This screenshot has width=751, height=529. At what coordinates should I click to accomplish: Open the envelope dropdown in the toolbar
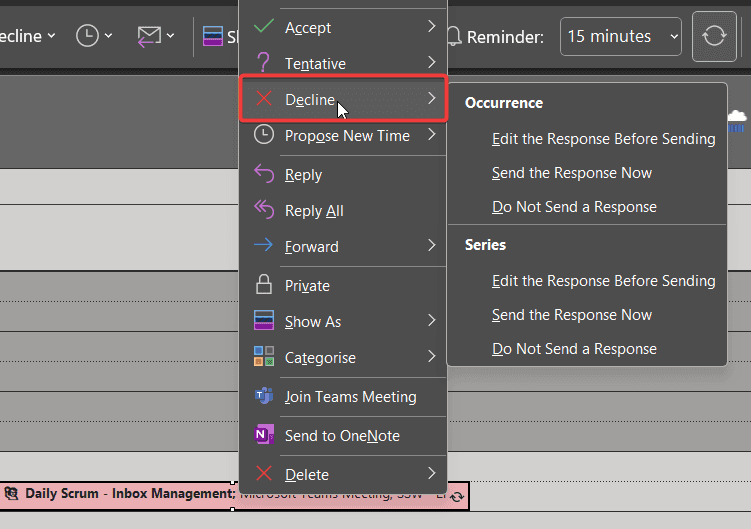tap(156, 36)
